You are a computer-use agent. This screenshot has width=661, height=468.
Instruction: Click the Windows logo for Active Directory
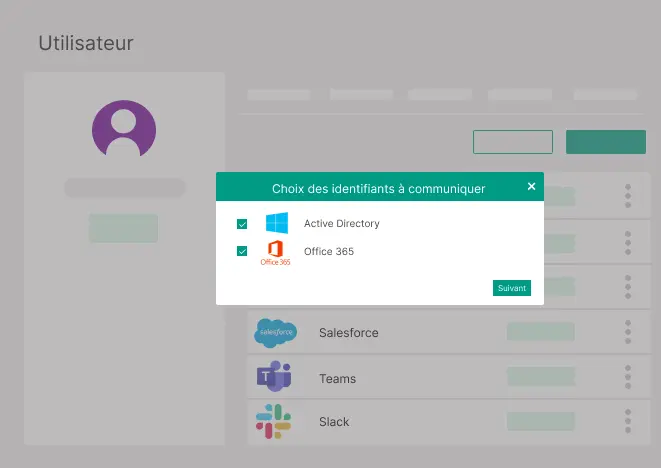pyautogui.click(x=277, y=223)
